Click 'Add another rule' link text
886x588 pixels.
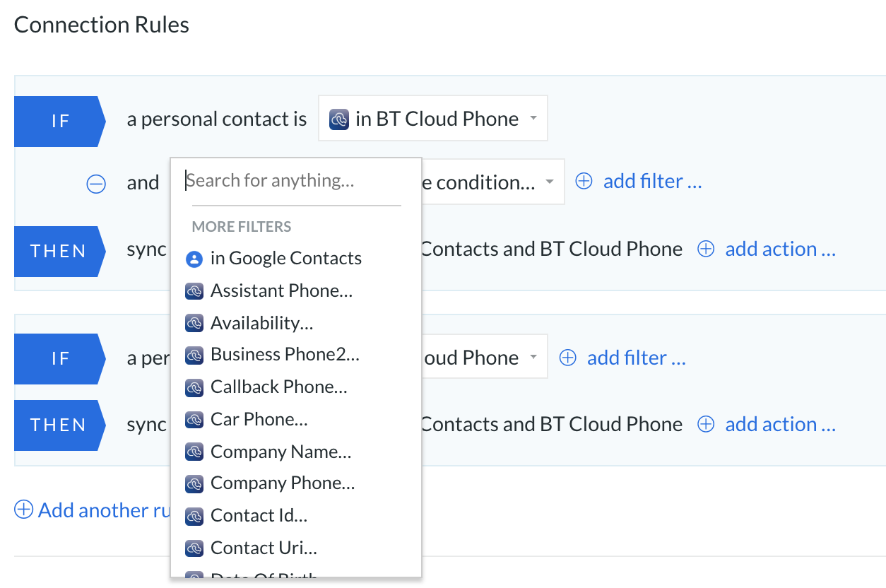click(104, 510)
